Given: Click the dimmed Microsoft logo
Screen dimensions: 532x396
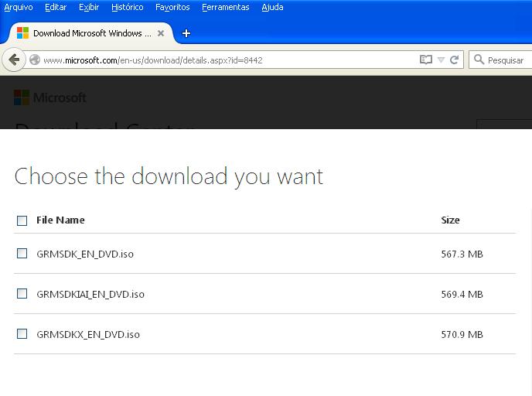Looking at the screenshot, I should 49,97.
